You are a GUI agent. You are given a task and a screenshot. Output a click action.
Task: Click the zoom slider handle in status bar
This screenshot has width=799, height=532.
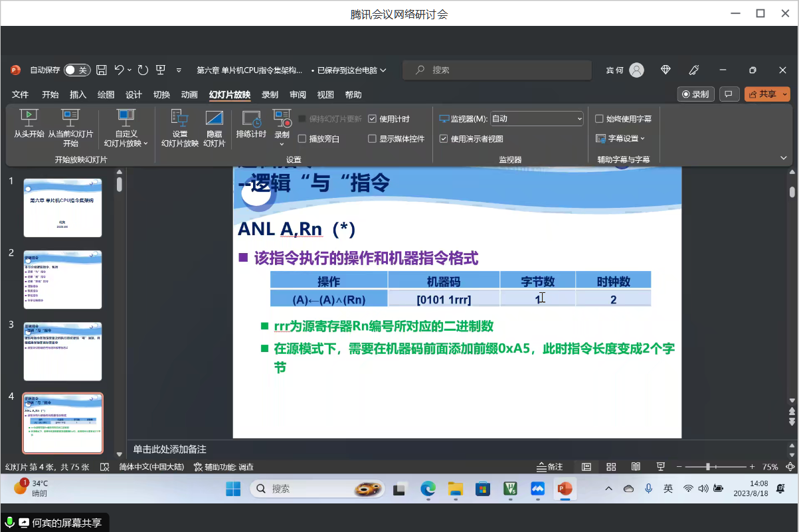tap(708, 467)
